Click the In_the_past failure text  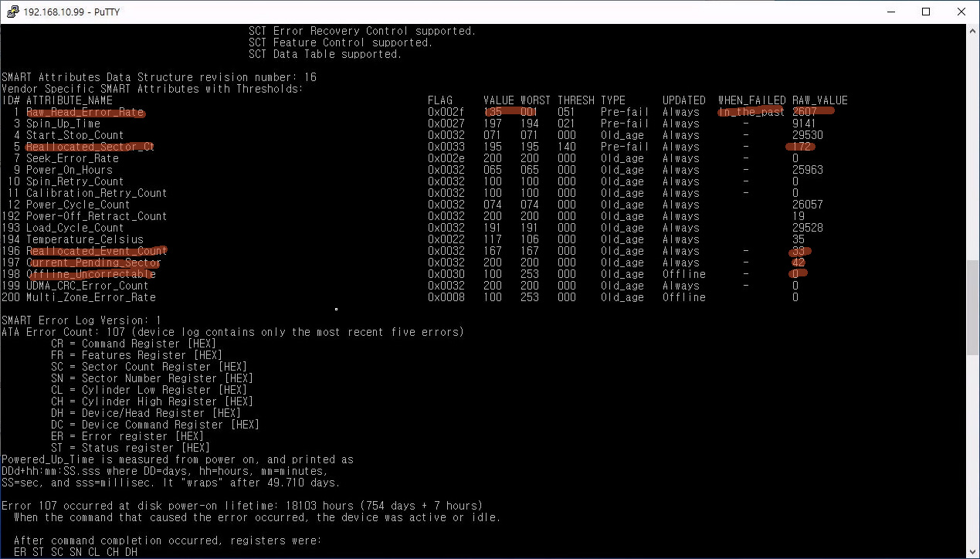pos(751,112)
